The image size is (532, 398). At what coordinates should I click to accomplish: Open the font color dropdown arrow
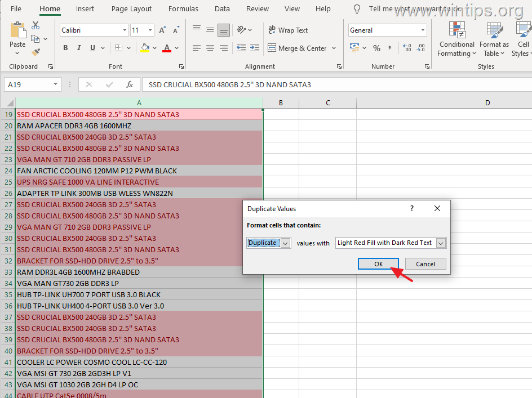click(177, 48)
